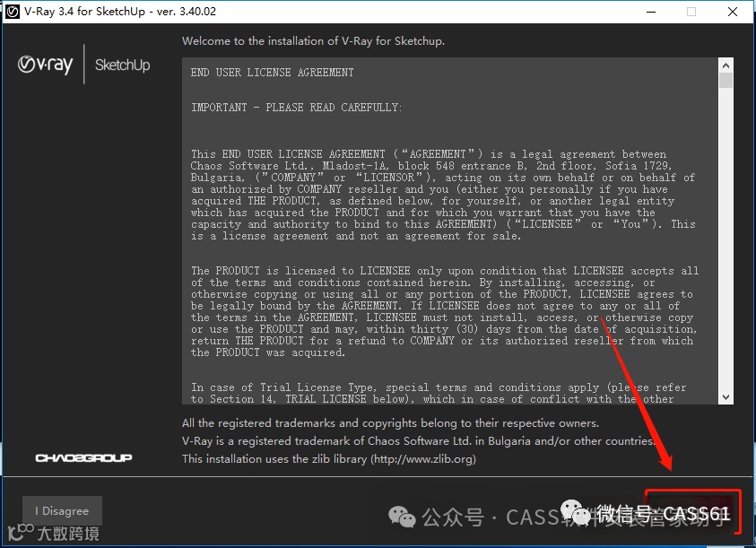756x548 pixels.
Task: Click the scrollbar down arrow of license text
Action: point(726,397)
